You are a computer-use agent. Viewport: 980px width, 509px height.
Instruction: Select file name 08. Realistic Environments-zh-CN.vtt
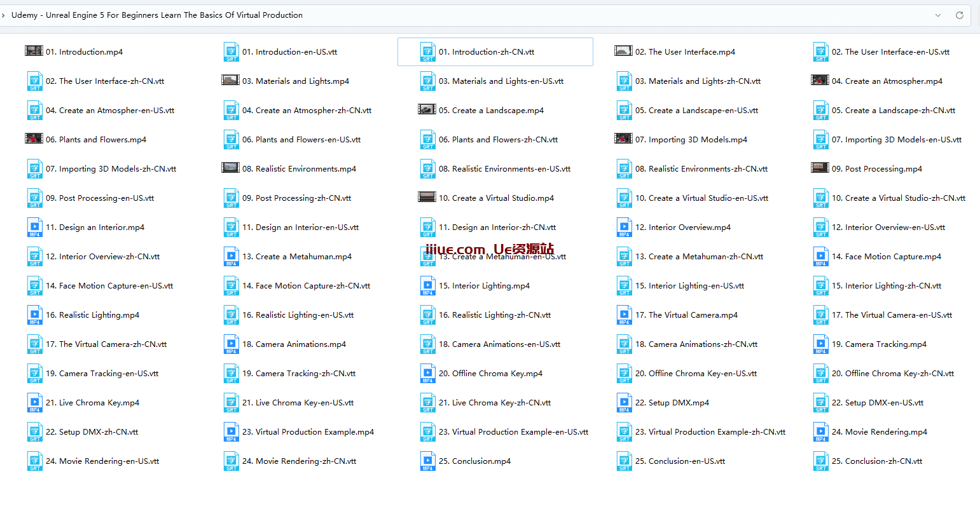pos(701,169)
